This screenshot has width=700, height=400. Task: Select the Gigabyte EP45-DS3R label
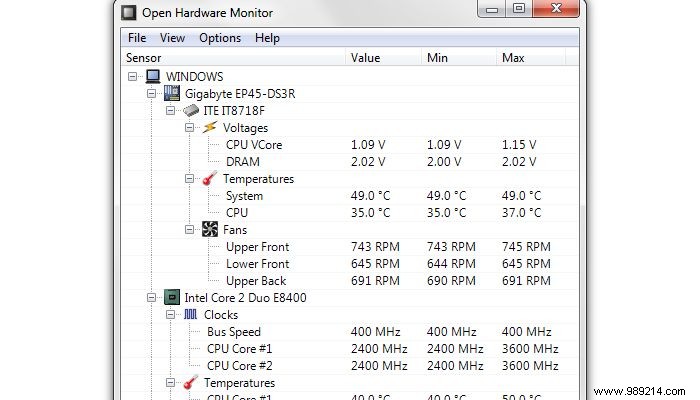click(240, 94)
